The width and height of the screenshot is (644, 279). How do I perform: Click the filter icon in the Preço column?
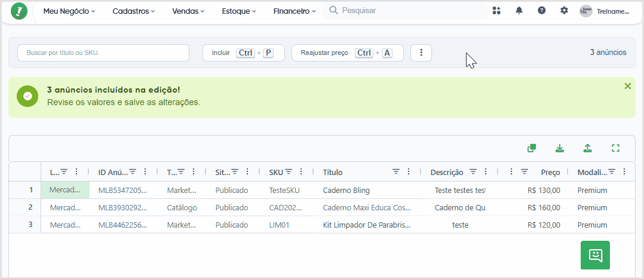coord(525,171)
